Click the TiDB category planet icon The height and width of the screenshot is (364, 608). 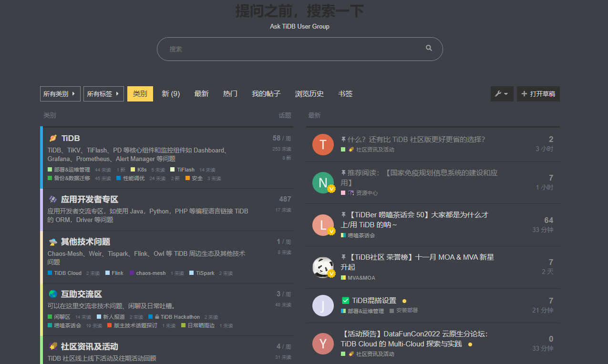tap(53, 138)
